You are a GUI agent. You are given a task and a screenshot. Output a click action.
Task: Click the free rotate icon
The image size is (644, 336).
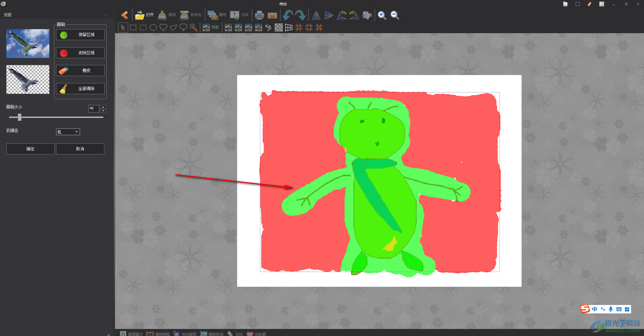point(367,15)
